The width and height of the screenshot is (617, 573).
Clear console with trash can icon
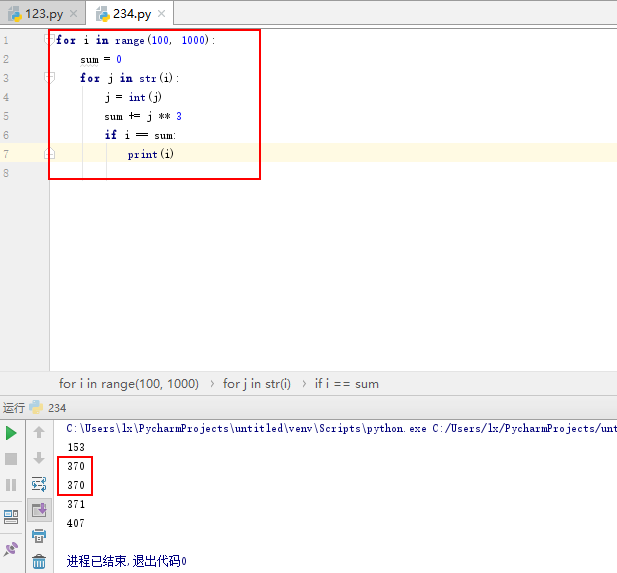pos(39,562)
